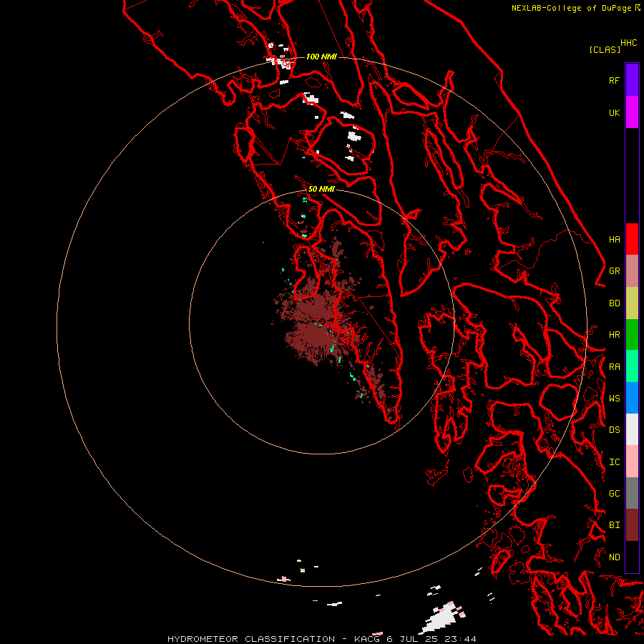Select the IC light pink legend swatch
The height and width of the screenshot is (644, 644).
point(632,462)
